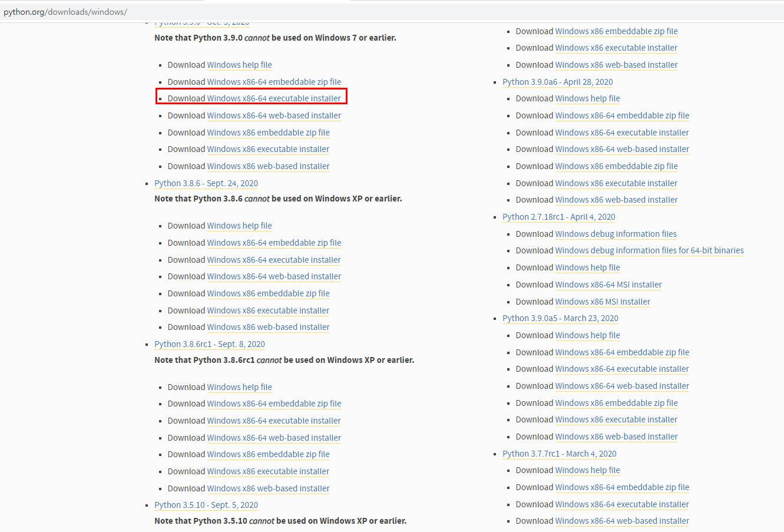784x532 pixels.
Task: Click the python.org address bar URL
Action: (x=65, y=12)
